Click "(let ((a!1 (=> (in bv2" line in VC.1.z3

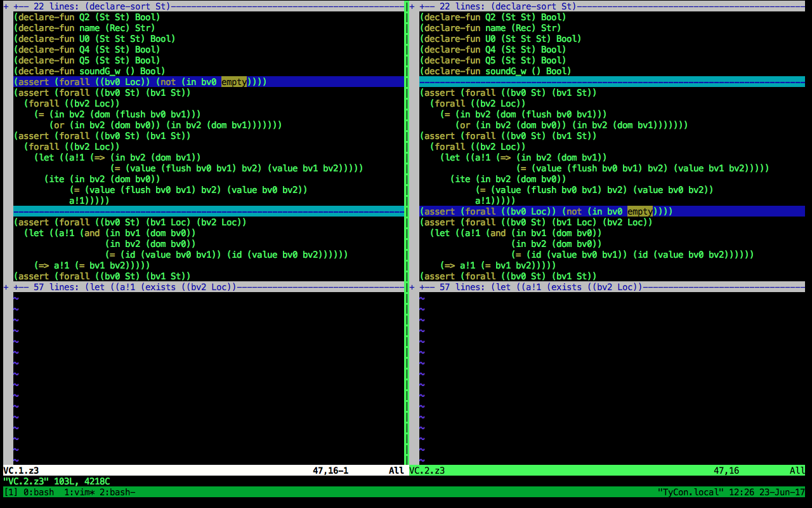(x=117, y=157)
